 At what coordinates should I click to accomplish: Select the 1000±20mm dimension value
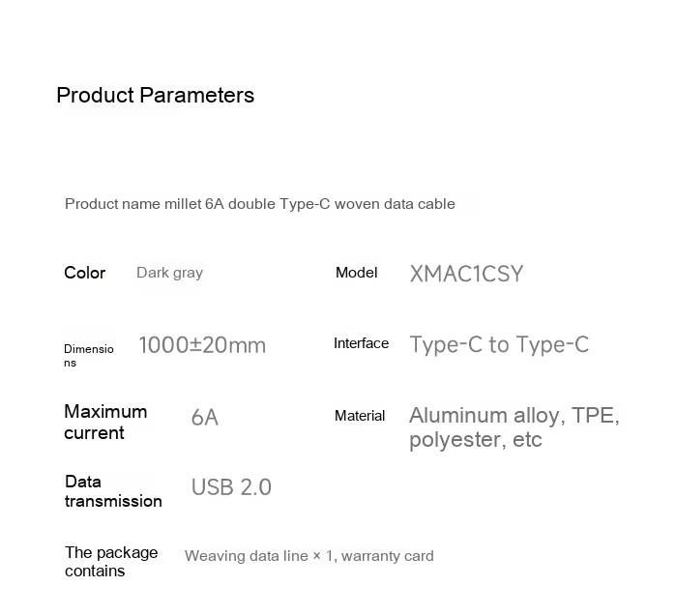tap(202, 345)
